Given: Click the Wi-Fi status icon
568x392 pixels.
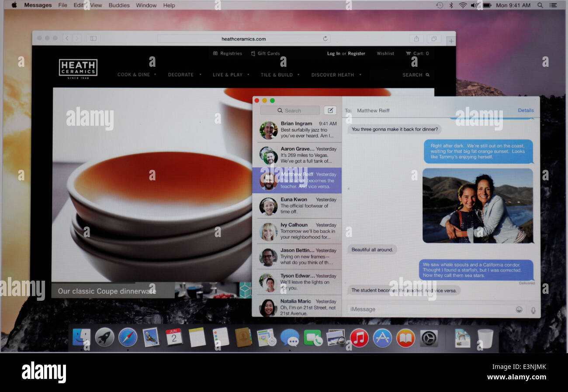Looking at the screenshot, I should 463,5.
